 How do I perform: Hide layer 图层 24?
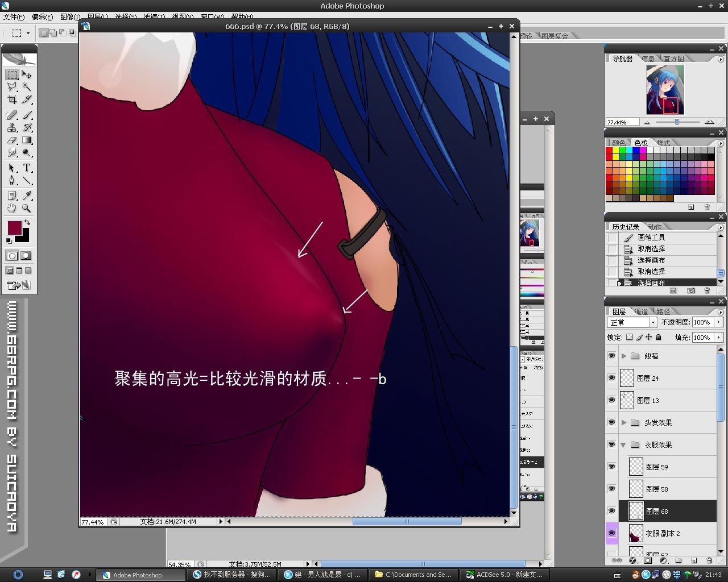tap(611, 378)
